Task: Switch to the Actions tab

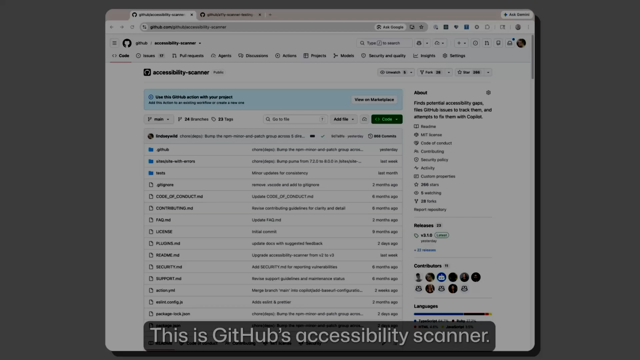Action: pos(286,56)
